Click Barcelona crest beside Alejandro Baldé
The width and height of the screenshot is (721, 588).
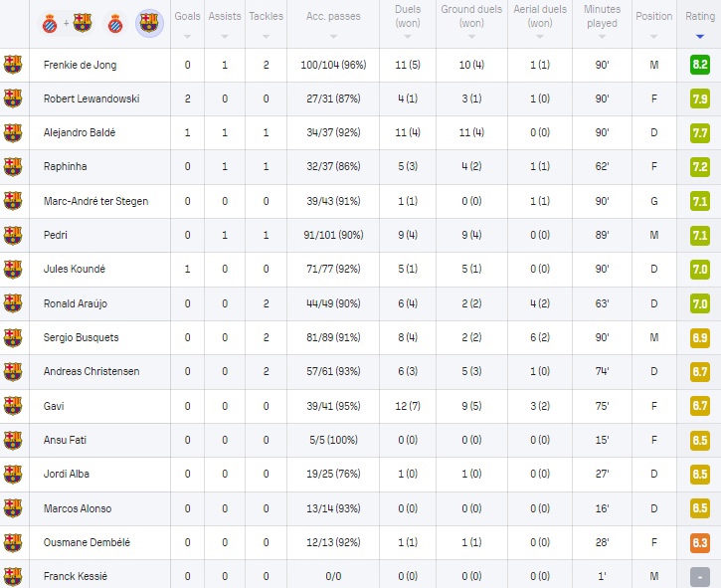[13, 133]
